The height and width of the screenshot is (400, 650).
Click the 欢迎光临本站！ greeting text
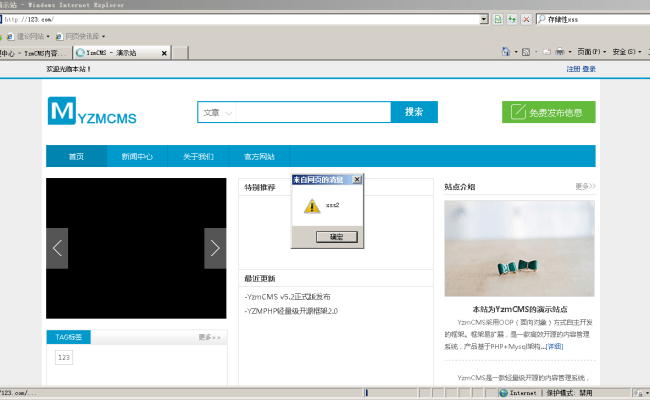(x=68, y=69)
